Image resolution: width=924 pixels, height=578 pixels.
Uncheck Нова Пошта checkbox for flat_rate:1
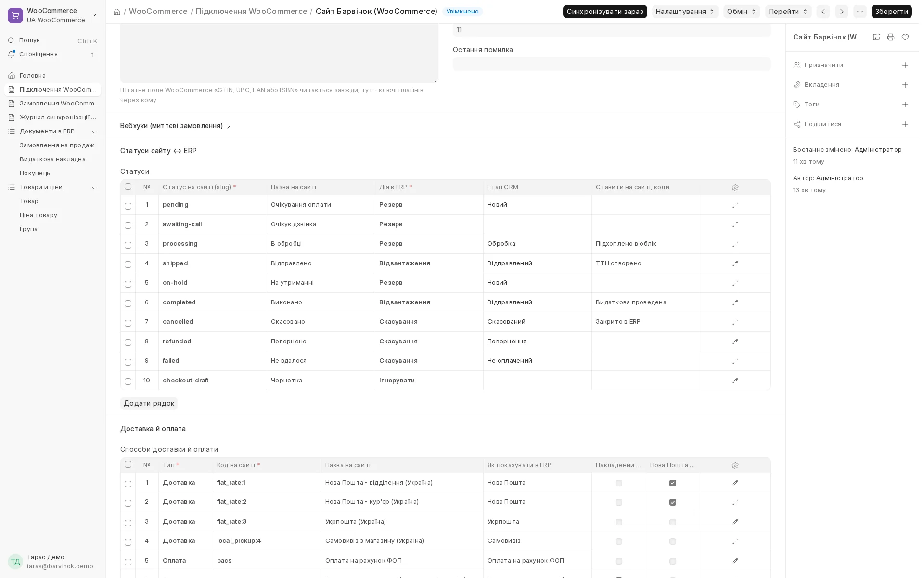tap(673, 483)
